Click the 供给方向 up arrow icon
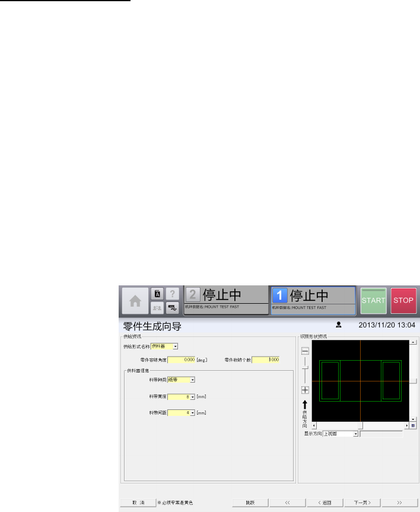 305,405
